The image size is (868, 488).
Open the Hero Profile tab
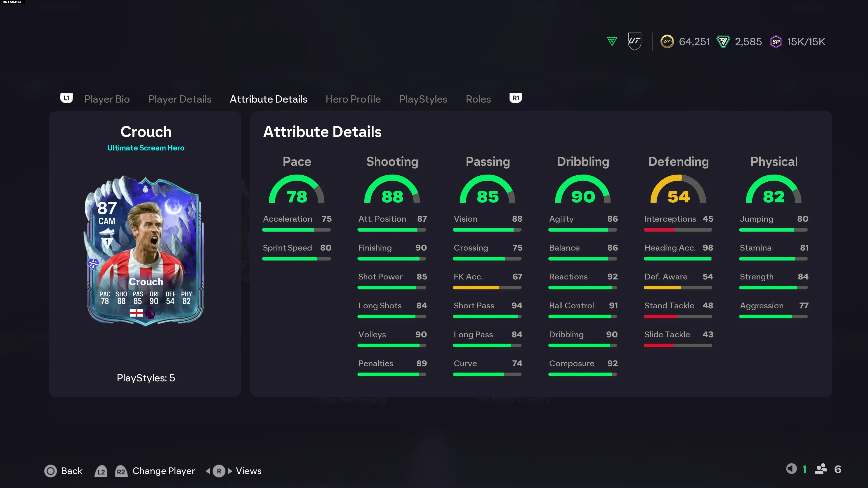[353, 99]
